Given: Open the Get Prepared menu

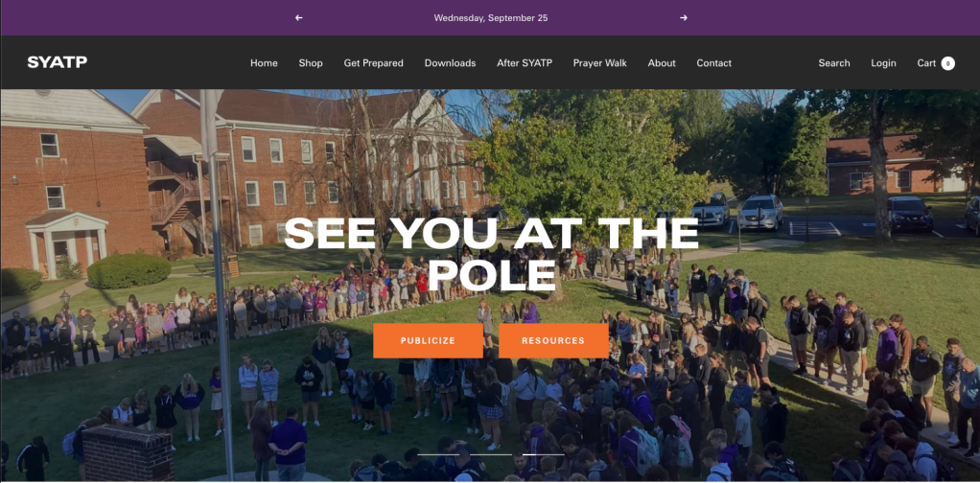Looking at the screenshot, I should tap(373, 63).
